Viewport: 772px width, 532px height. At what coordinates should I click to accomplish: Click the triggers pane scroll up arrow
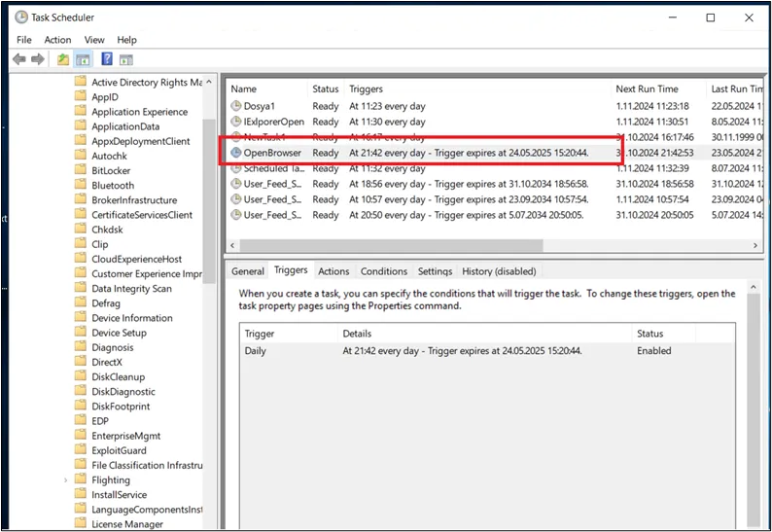(x=754, y=287)
